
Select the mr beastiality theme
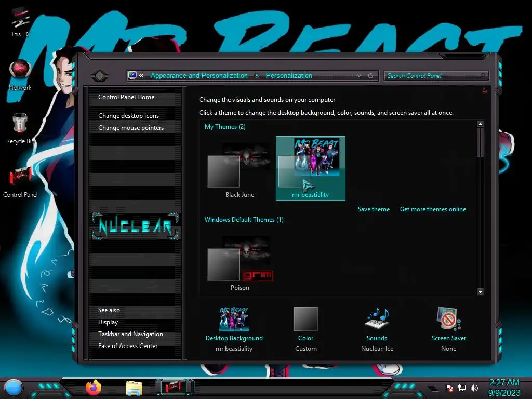[311, 168]
